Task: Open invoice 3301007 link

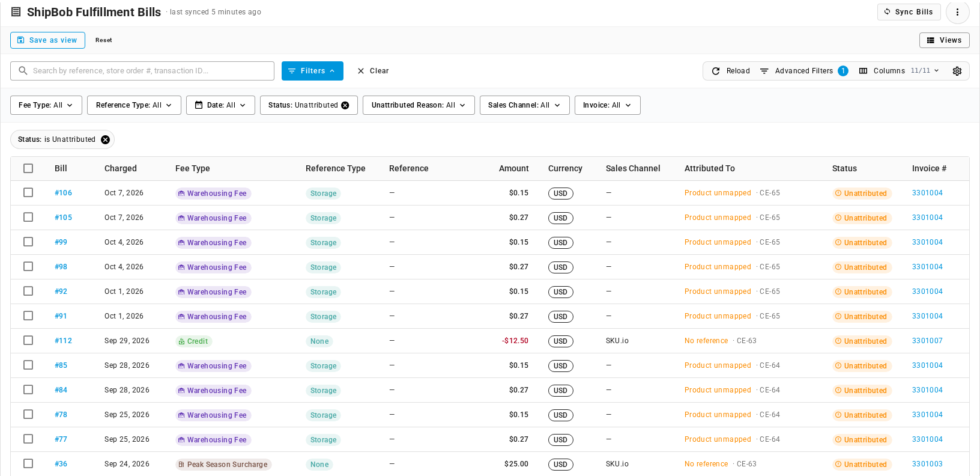Action: [x=927, y=341]
